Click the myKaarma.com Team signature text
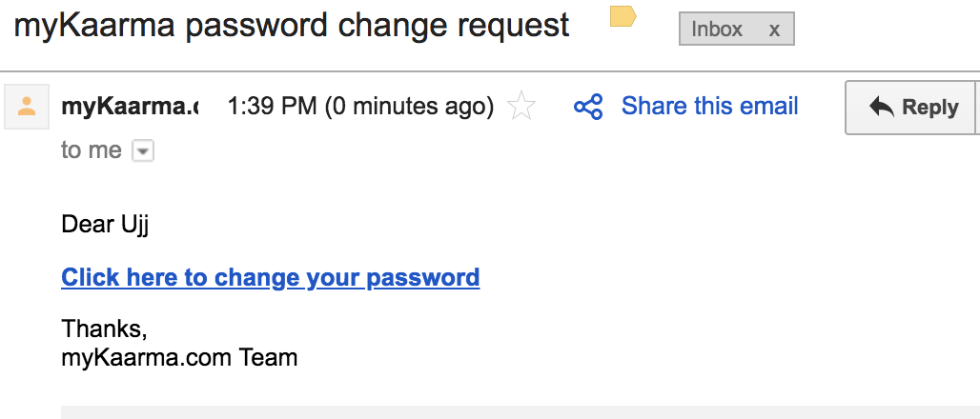The height and width of the screenshot is (419, 980). click(179, 358)
